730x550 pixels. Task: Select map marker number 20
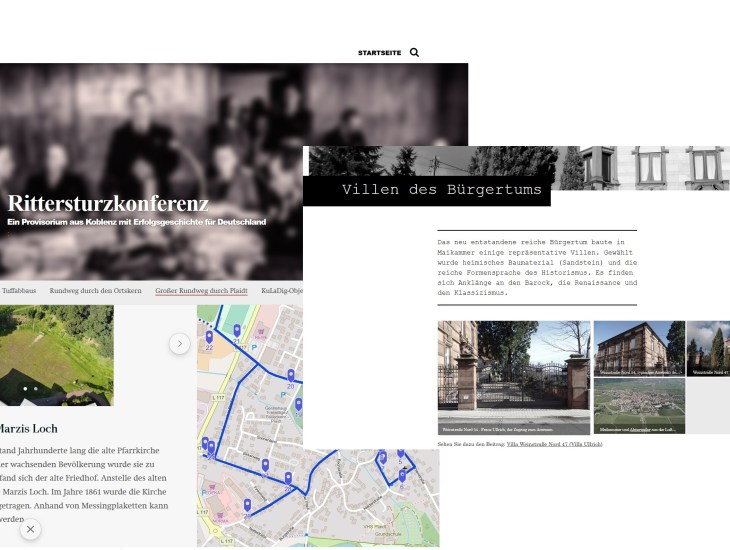click(x=291, y=376)
